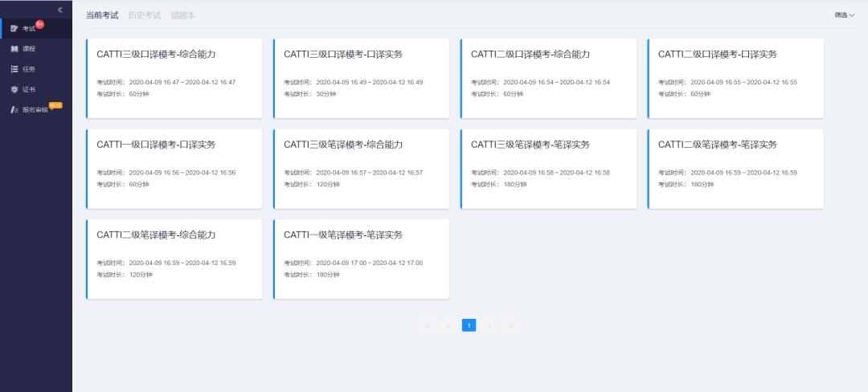Click exam time 2020-04-09 16:55~2020-04-12 16:55
The width and height of the screenshot is (868, 392).
[743, 83]
